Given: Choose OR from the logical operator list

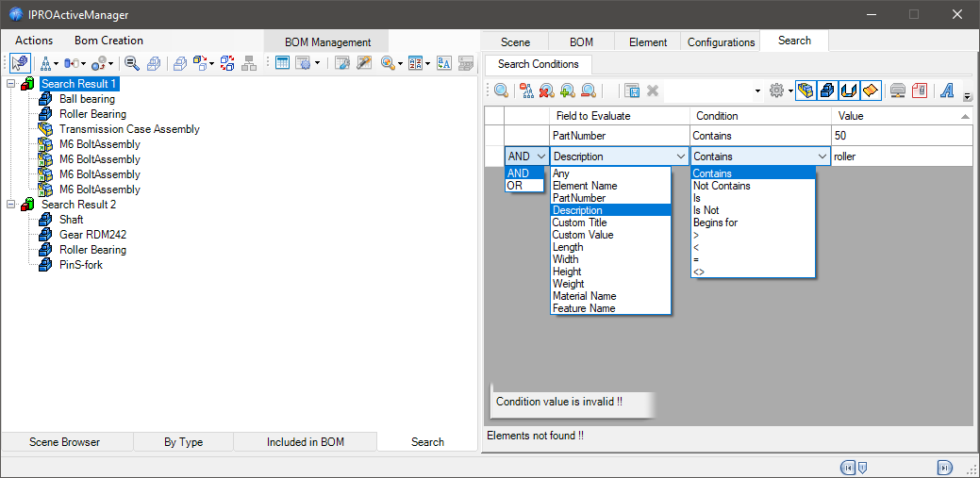Looking at the screenshot, I should (x=515, y=186).
